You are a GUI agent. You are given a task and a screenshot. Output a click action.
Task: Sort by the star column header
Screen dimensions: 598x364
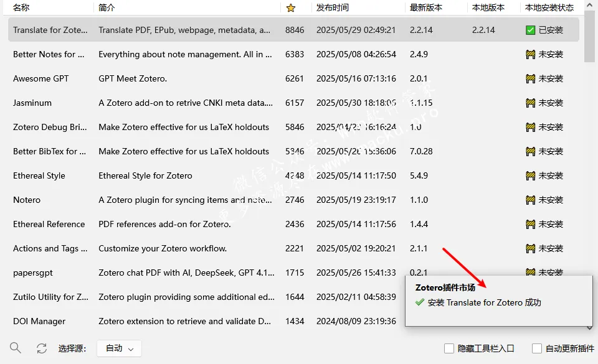(291, 7)
